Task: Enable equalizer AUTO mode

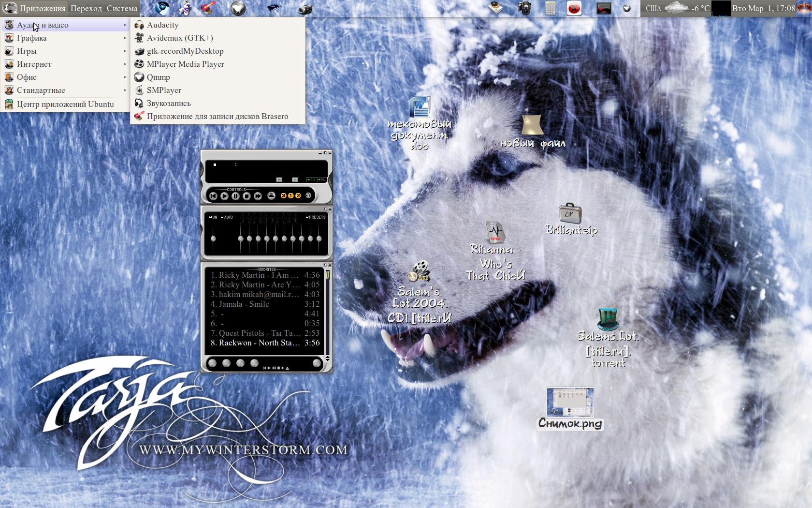Action: click(x=227, y=217)
